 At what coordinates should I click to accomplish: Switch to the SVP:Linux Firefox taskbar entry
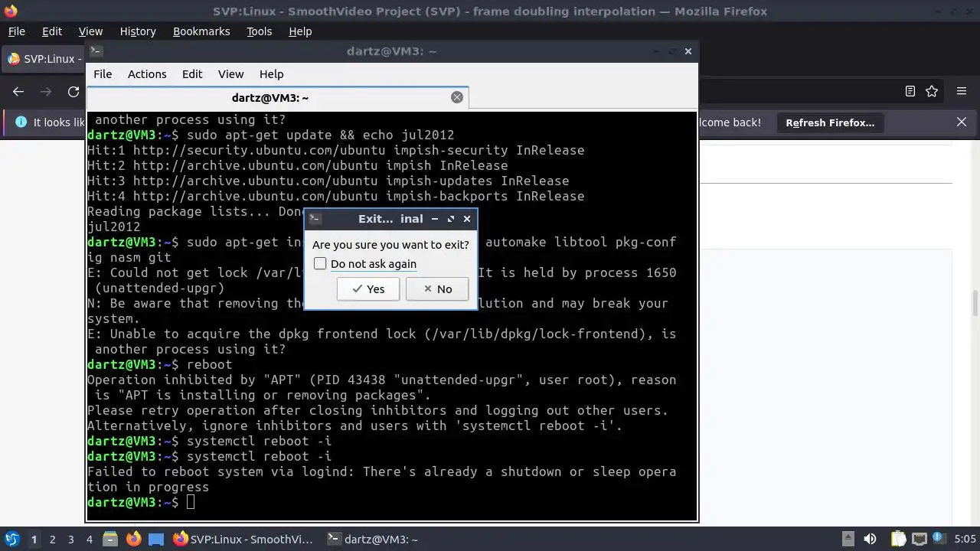[243, 539]
